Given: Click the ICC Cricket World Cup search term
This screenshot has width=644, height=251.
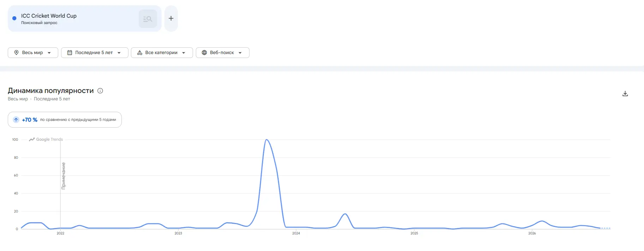Looking at the screenshot, I should coord(49,16).
